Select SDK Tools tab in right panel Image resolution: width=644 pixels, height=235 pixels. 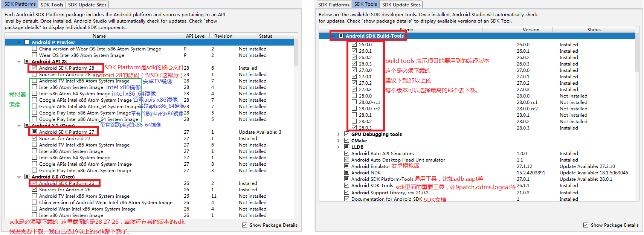click(x=365, y=4)
